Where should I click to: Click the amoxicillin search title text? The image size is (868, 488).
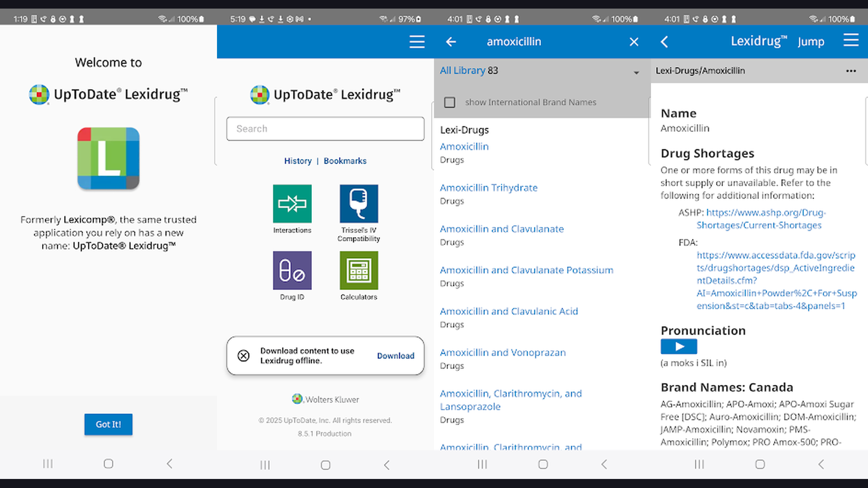(x=514, y=42)
